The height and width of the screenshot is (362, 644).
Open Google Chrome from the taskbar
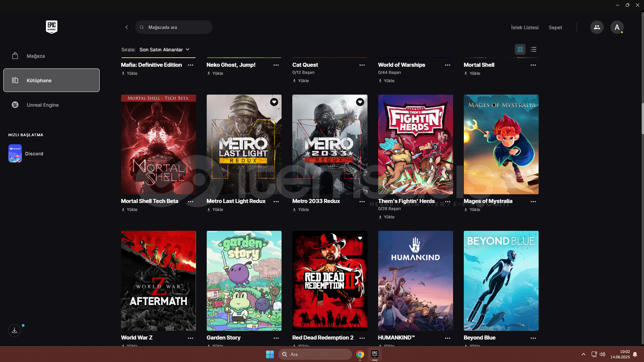point(360,354)
